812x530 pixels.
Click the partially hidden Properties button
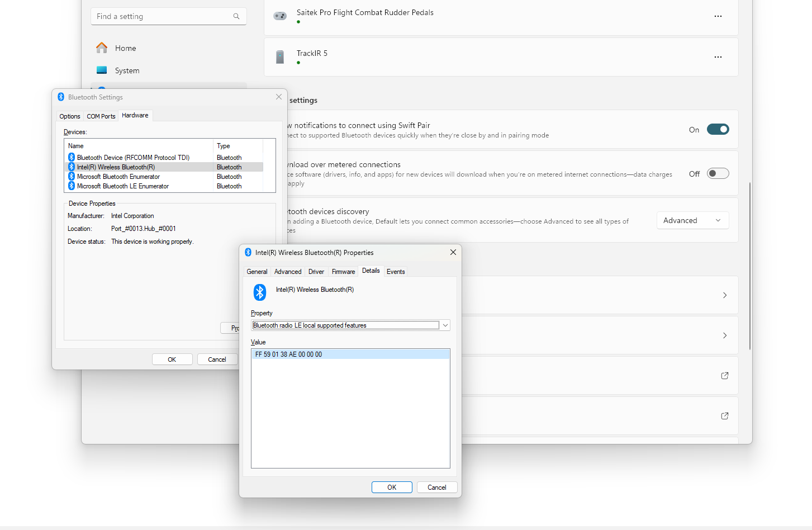coord(230,328)
